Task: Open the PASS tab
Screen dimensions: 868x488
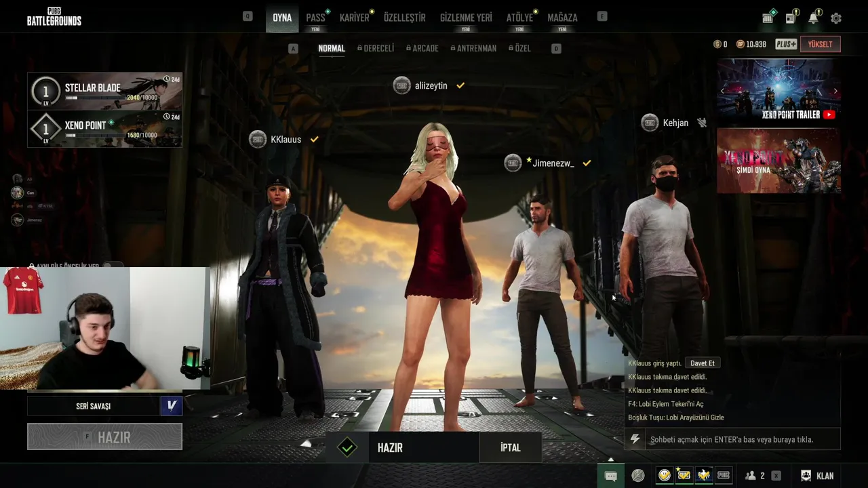Action: [315, 18]
